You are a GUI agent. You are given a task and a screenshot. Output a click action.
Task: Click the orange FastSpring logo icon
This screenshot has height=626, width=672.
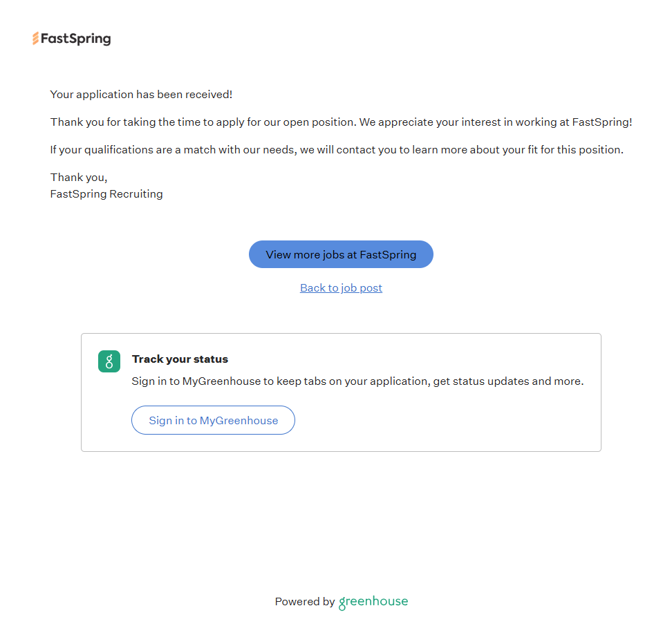pos(35,39)
